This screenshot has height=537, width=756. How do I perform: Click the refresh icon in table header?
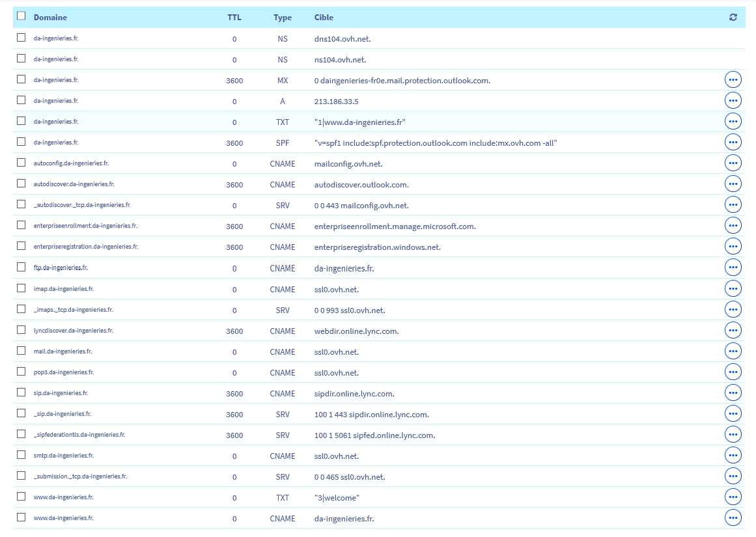click(x=733, y=18)
